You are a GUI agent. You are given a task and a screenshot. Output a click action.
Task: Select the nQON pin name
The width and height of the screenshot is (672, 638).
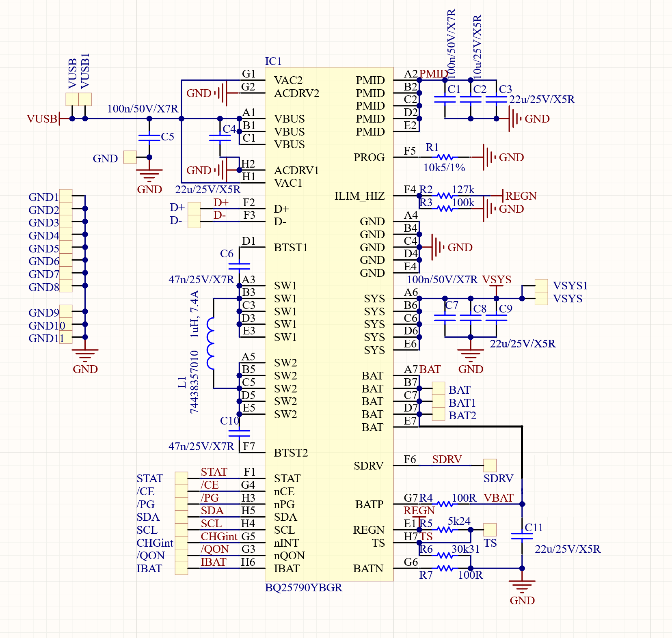click(x=289, y=556)
